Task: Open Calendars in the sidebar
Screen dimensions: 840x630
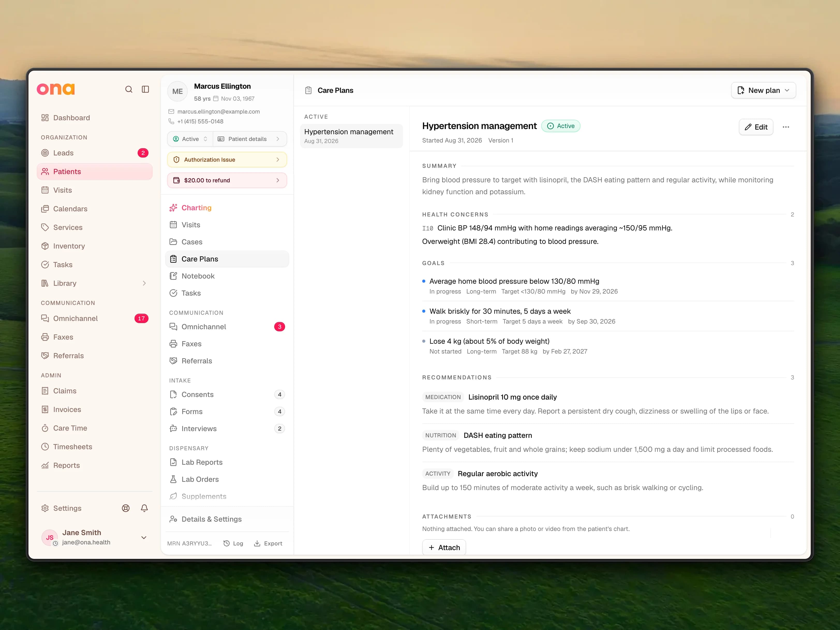Action: pyautogui.click(x=95, y=209)
